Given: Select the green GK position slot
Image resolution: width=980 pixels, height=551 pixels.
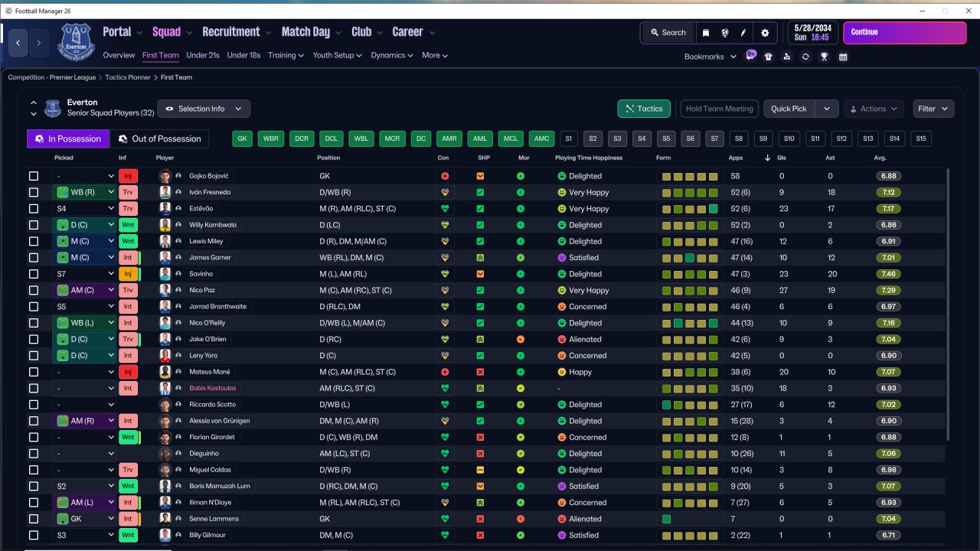Looking at the screenshot, I should click(242, 139).
